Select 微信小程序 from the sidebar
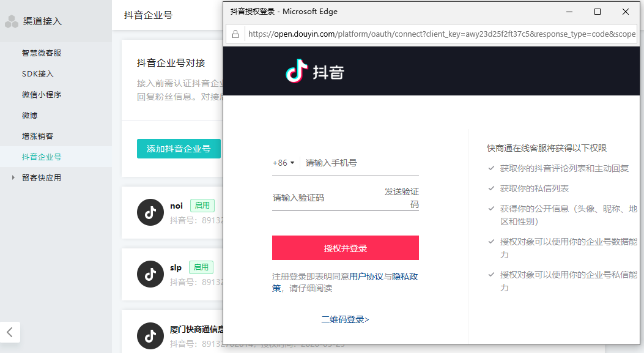644x353 pixels. 42,95
